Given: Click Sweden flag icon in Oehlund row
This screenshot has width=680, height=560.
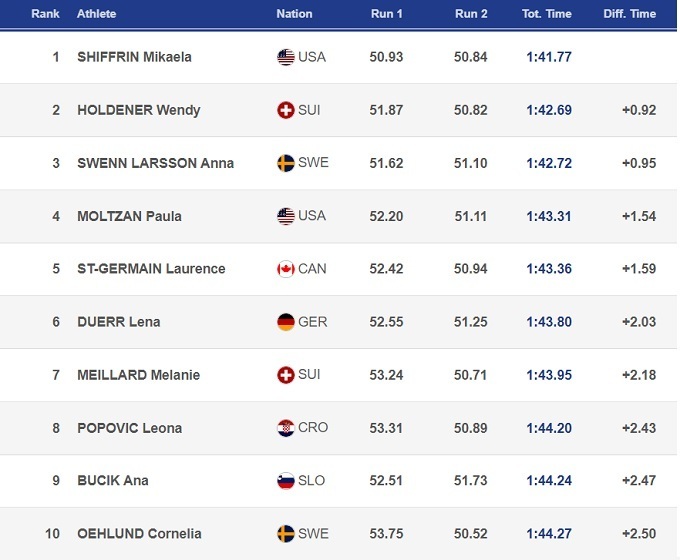Looking at the screenshot, I should (286, 534).
